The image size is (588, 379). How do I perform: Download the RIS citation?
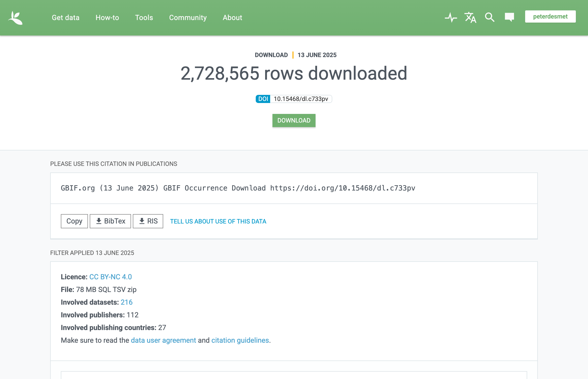(148, 221)
